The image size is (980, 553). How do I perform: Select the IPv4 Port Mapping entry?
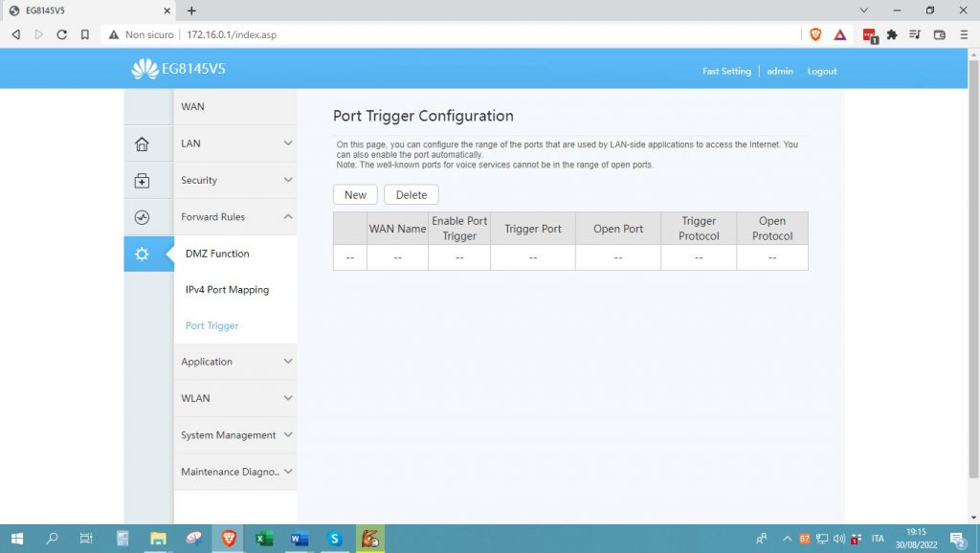pyautogui.click(x=228, y=289)
